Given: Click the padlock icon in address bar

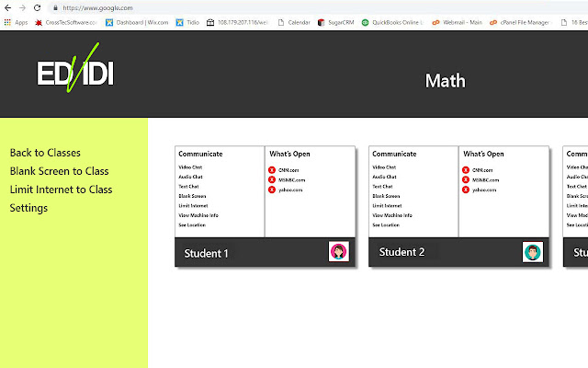Looking at the screenshot, I should [x=55, y=8].
